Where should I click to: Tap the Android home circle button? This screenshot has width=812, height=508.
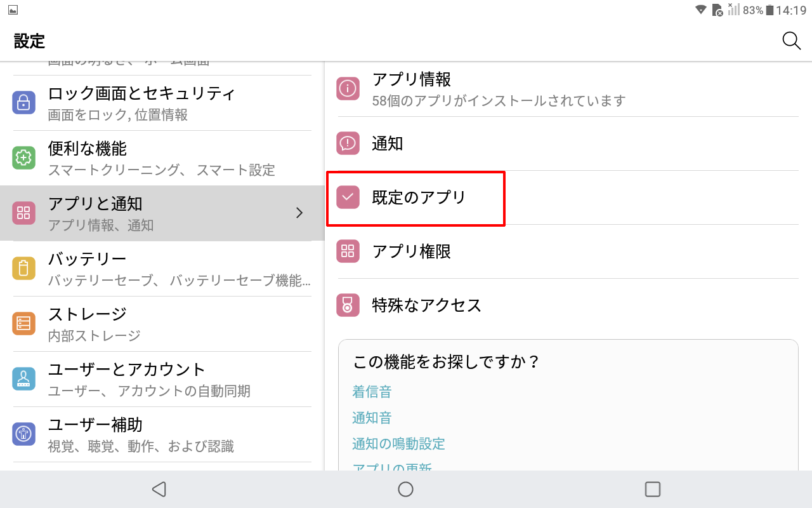(405, 489)
